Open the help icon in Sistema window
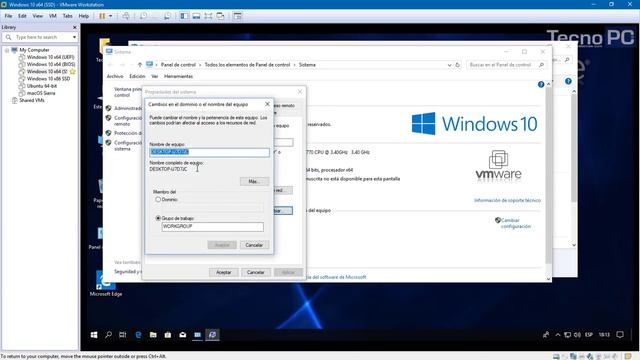Image resolution: width=640 pixels, height=360 pixels. (x=541, y=84)
